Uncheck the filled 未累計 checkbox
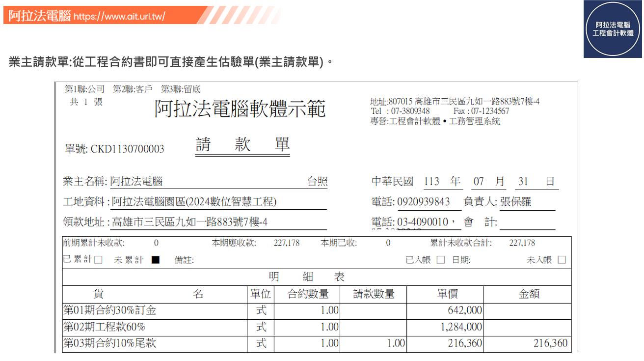The width and height of the screenshot is (644, 361). coord(155,260)
